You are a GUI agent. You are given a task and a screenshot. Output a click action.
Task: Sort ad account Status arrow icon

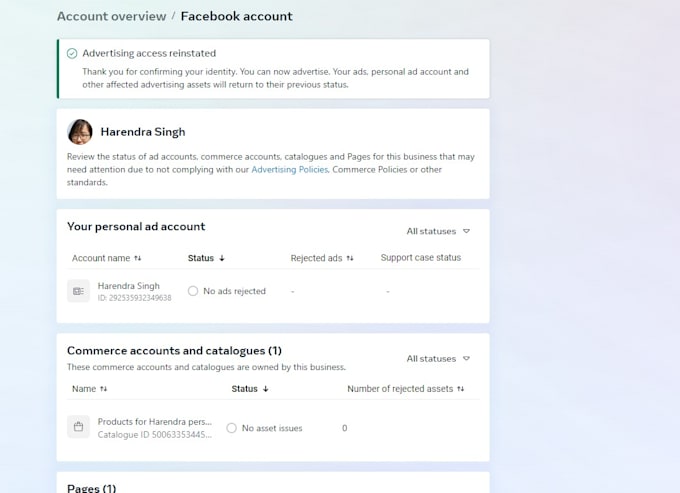pos(222,258)
